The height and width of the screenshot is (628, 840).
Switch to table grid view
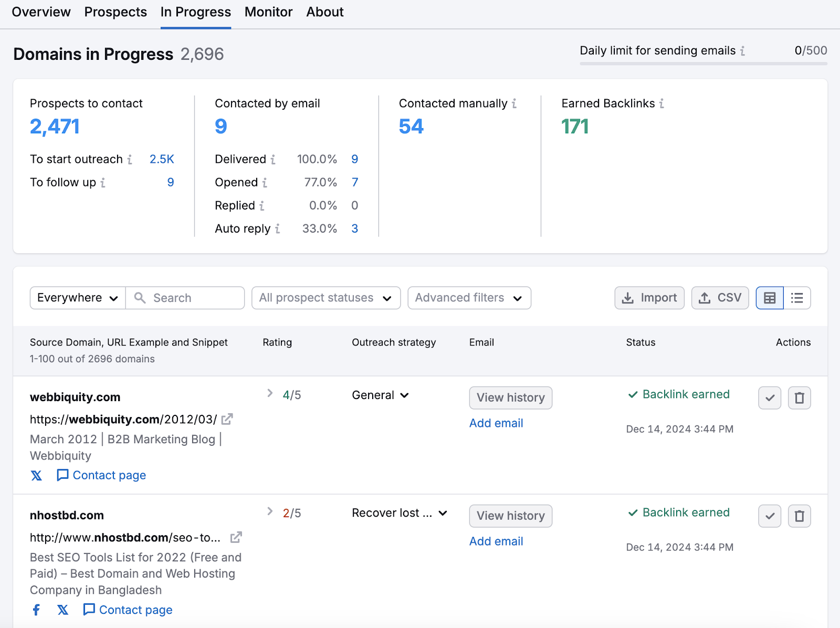770,298
